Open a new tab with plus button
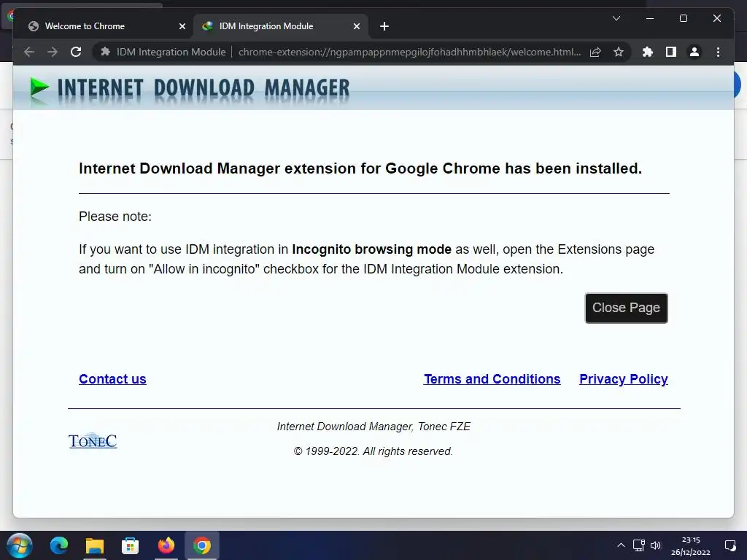This screenshot has width=747, height=560. point(384,26)
